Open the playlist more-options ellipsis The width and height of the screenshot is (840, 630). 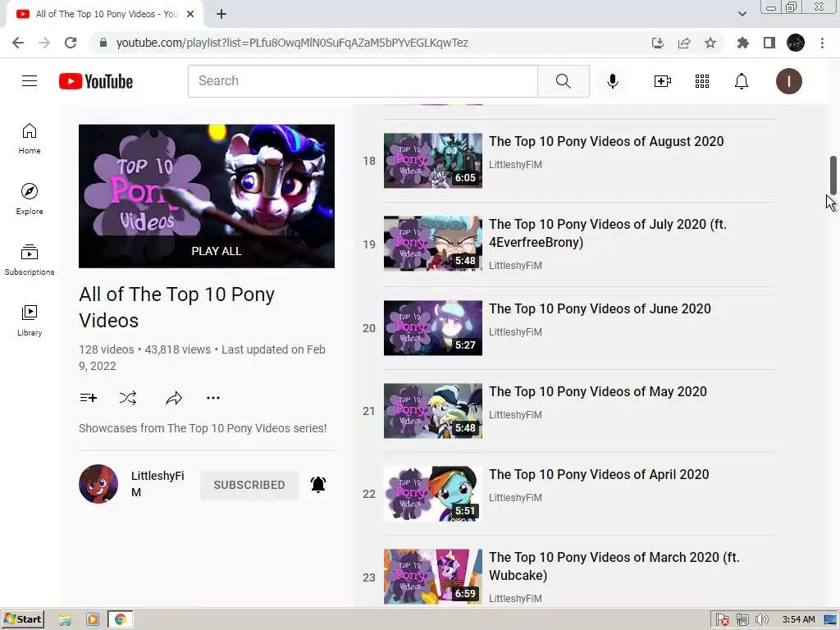213,398
